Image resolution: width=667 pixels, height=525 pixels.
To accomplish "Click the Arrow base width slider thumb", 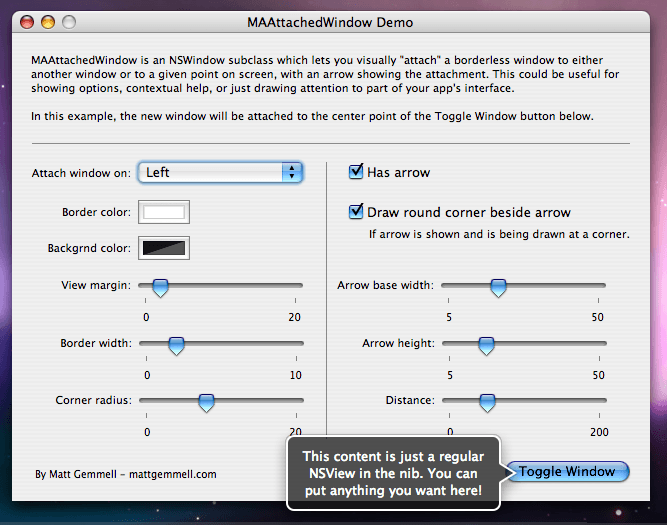I will pyautogui.click(x=498, y=288).
